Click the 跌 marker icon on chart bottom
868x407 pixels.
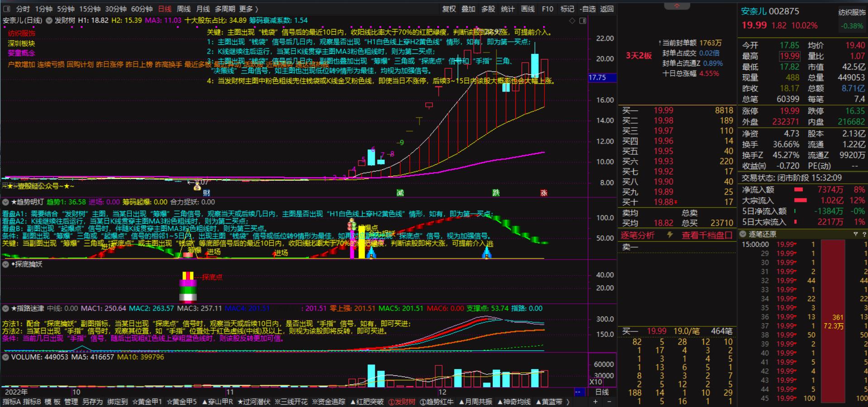(496, 193)
